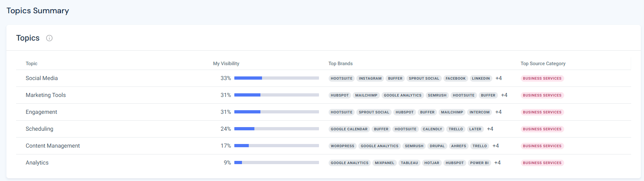Click Intercom brand tag
The image size is (644, 181).
[x=479, y=112]
